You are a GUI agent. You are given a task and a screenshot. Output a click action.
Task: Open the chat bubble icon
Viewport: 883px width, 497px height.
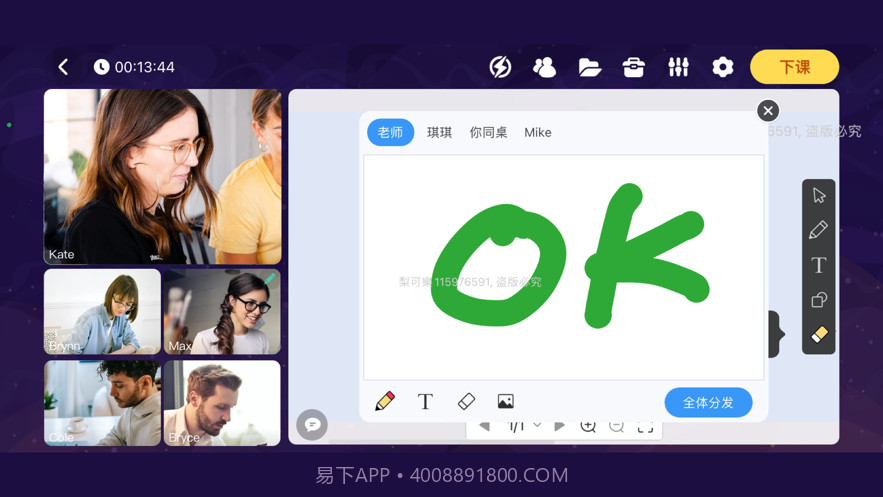pos(312,425)
